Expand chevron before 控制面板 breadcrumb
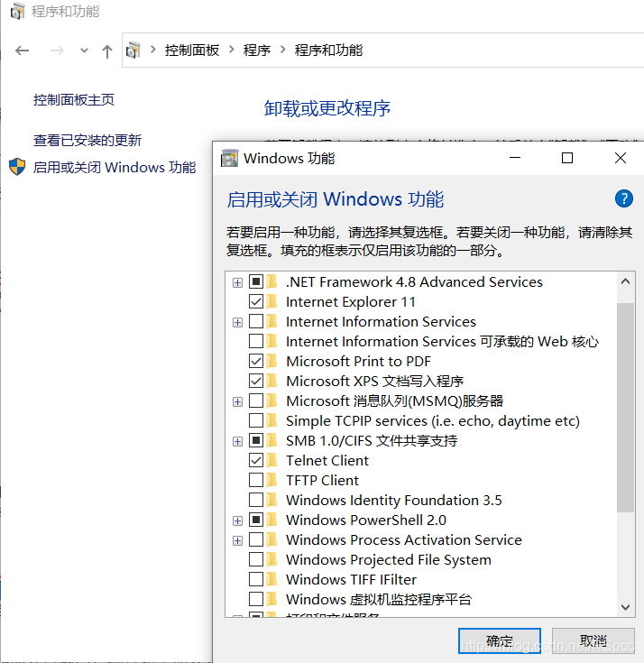The height and width of the screenshot is (663, 644). click(153, 50)
